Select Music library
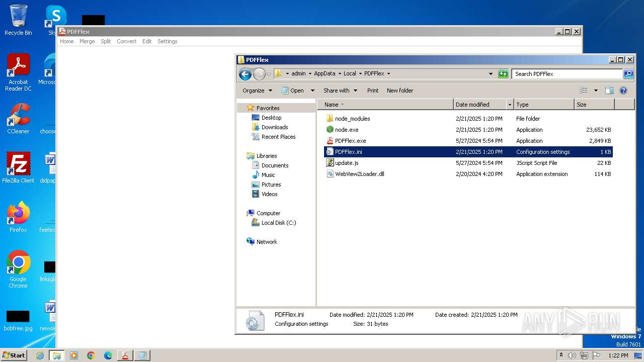Screen dimensions: 644x362 coord(268,175)
